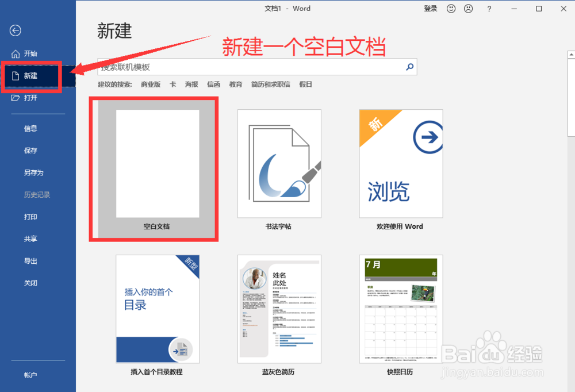Open the 共享 page
575x392 pixels.
pyautogui.click(x=30, y=239)
